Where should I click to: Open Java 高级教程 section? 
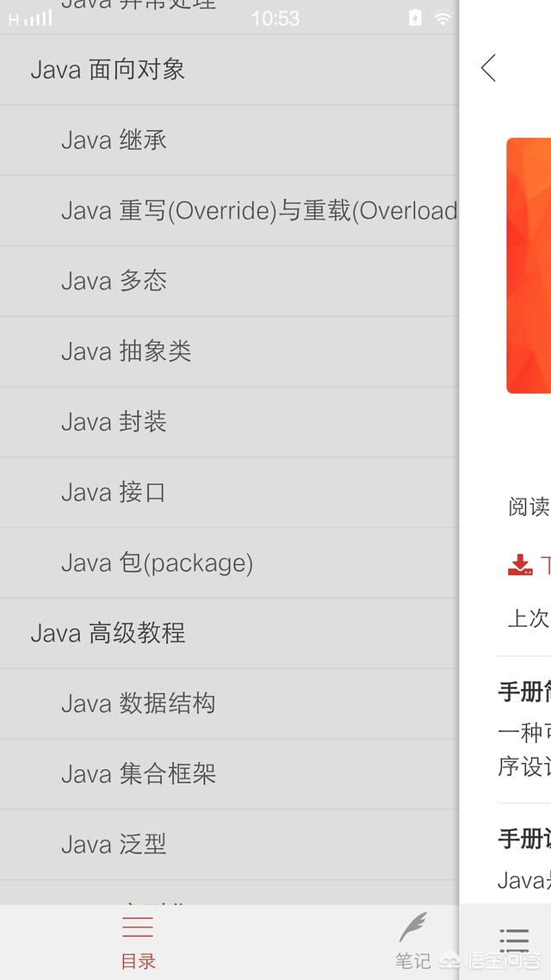[x=229, y=633]
